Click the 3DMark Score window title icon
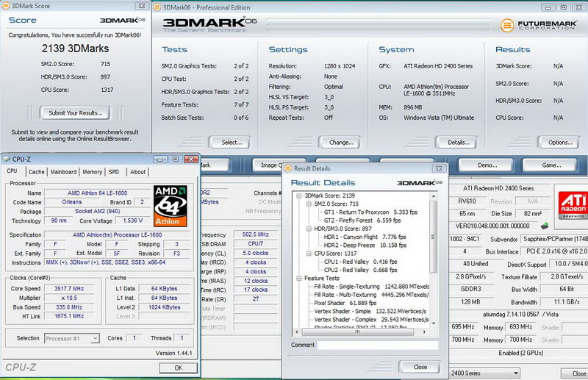Viewport: 588px width, 380px height. click(x=6, y=6)
